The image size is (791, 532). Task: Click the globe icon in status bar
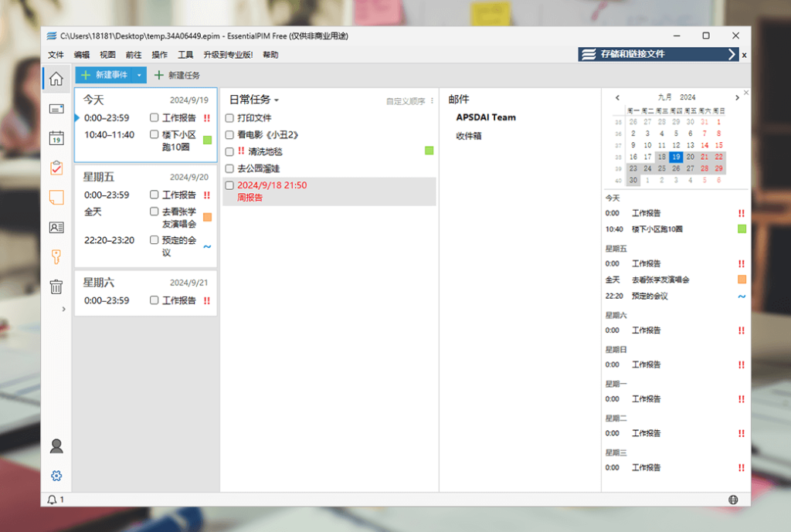click(x=733, y=500)
